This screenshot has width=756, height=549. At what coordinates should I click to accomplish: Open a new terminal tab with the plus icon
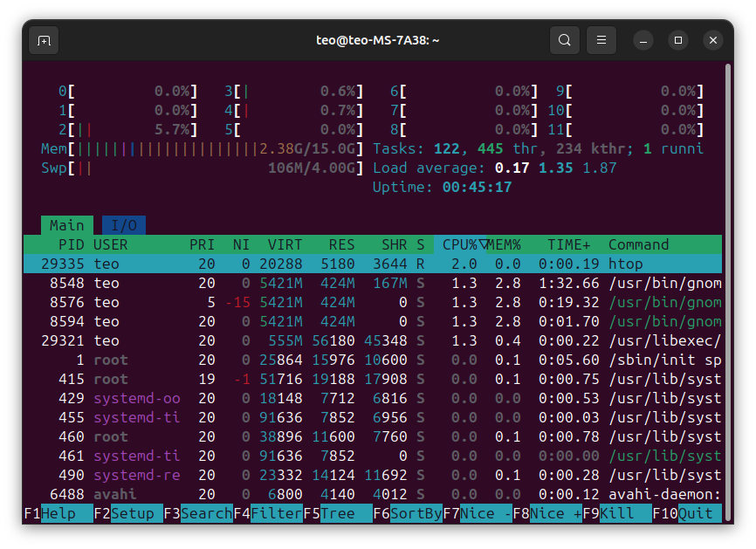(44, 40)
